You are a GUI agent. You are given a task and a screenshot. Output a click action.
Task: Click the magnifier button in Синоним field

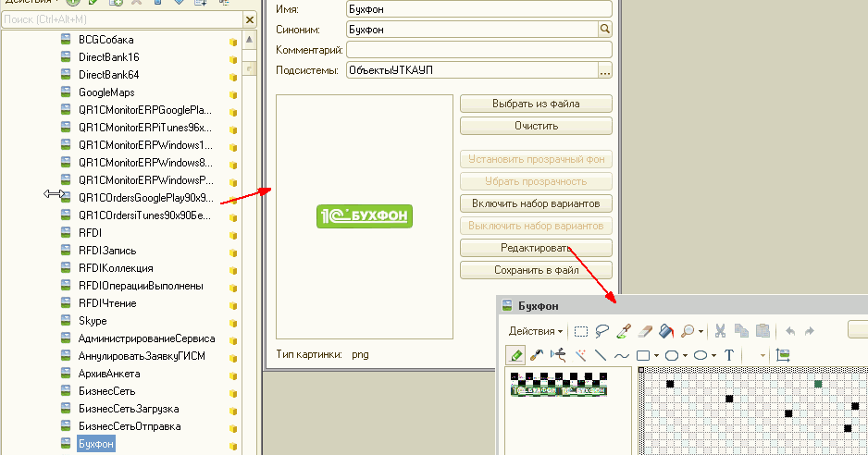pos(605,30)
